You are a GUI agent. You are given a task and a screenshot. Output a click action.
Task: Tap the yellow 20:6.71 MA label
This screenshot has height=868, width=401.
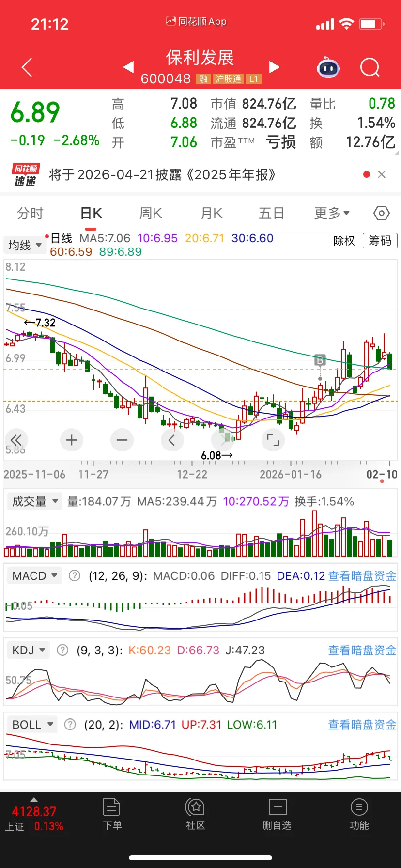point(204,238)
